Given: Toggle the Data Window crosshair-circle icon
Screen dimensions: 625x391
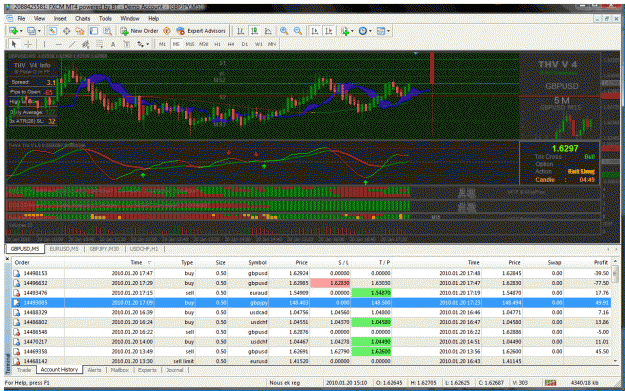Looking at the screenshot, I should tap(67, 31).
